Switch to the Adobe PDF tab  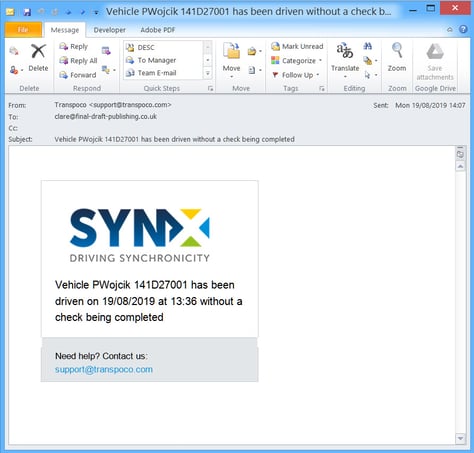tap(158, 30)
